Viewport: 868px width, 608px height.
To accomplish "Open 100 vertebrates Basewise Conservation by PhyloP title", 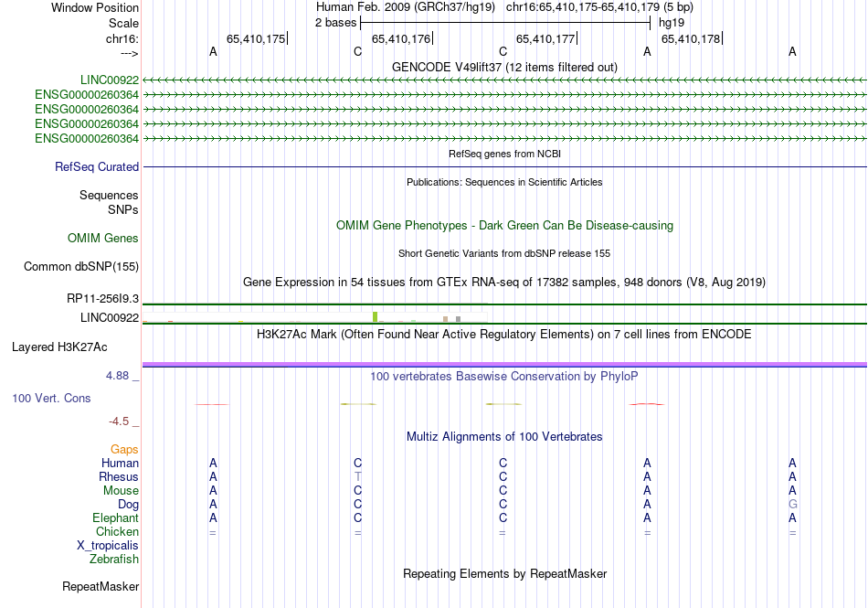I will [x=504, y=377].
